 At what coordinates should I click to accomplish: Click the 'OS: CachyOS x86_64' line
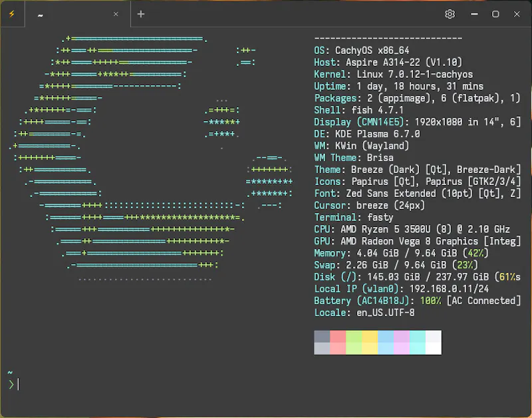click(x=362, y=51)
